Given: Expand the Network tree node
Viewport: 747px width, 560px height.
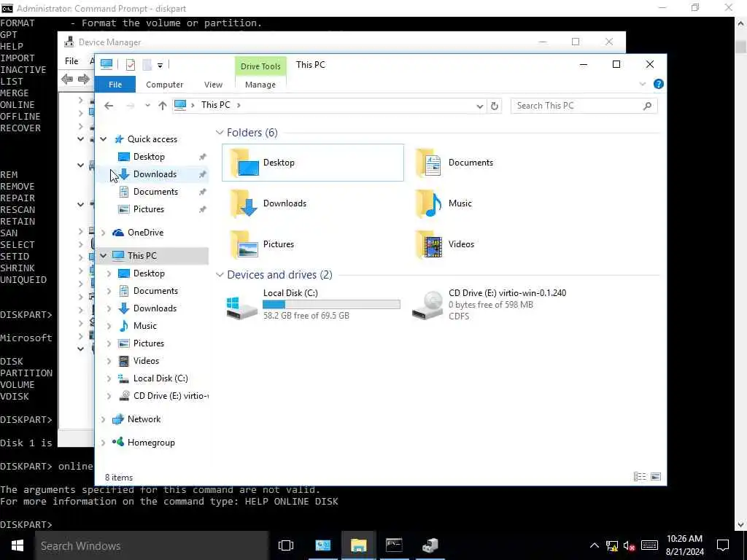Looking at the screenshot, I should pyautogui.click(x=104, y=419).
